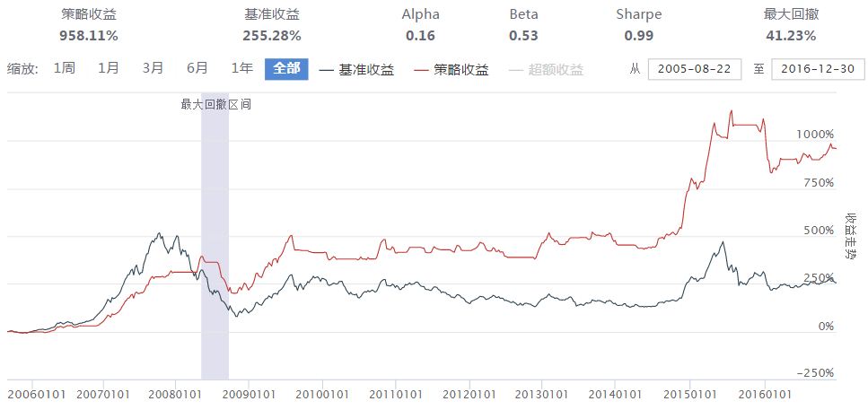Click the 收益走势 vertical axis title
Image resolution: width=868 pixels, height=410 pixels.
pyautogui.click(x=850, y=237)
